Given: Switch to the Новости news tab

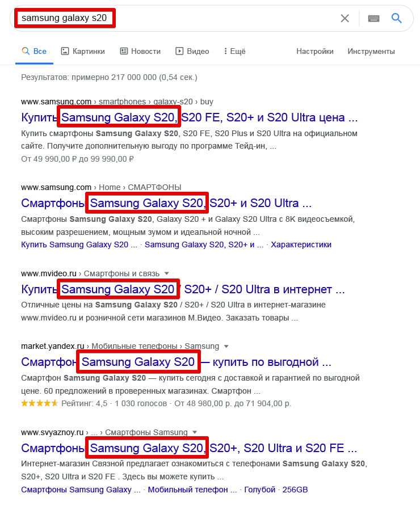Looking at the screenshot, I should pos(140,51).
